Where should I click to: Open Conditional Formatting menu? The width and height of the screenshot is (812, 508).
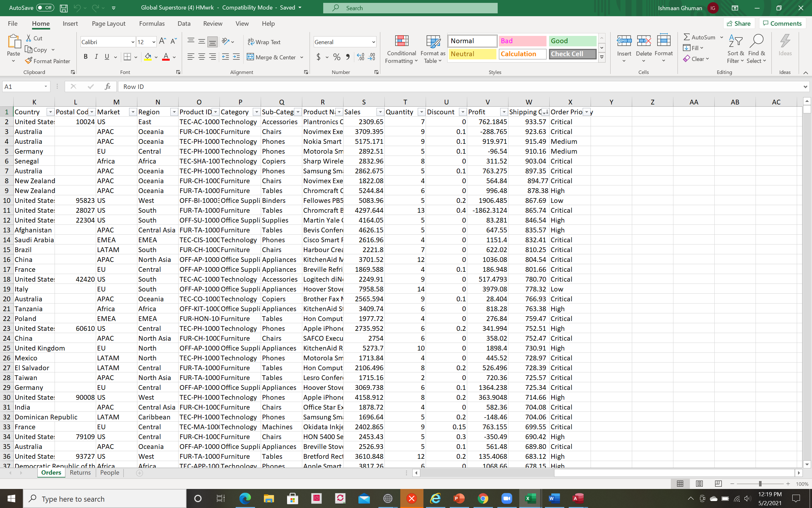point(401,49)
